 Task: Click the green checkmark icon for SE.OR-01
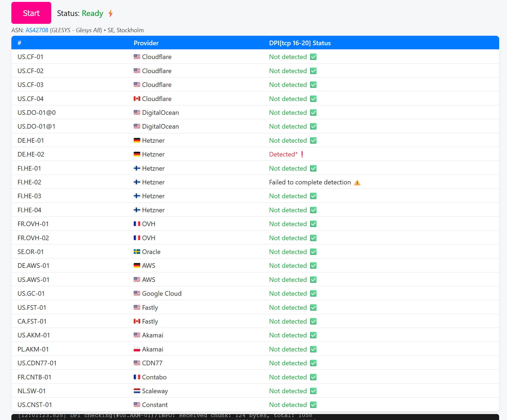pyautogui.click(x=313, y=252)
